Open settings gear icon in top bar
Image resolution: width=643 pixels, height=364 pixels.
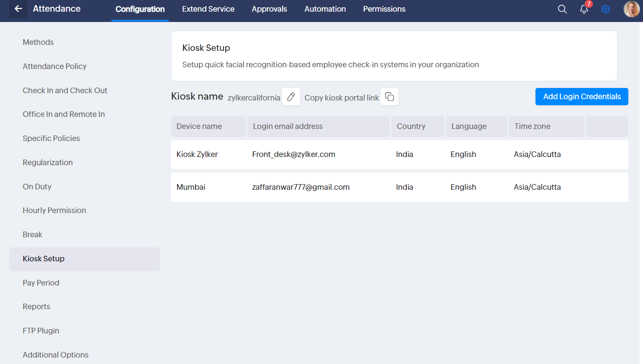pyautogui.click(x=605, y=9)
